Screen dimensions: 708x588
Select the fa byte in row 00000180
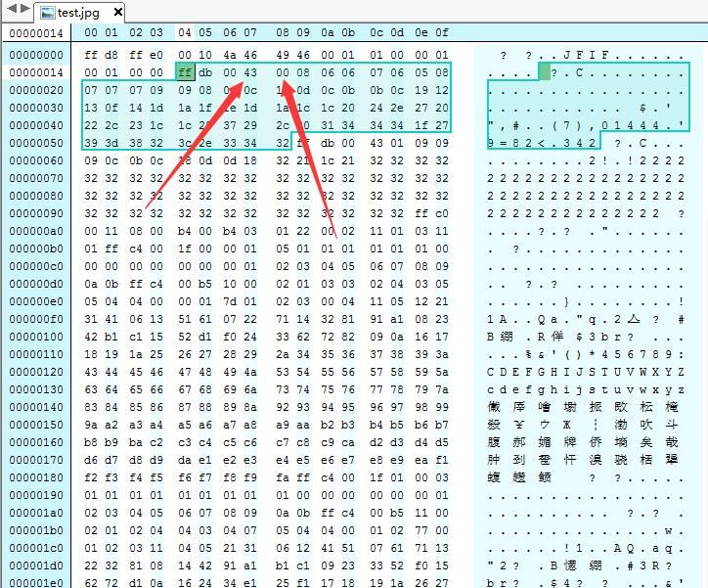[283, 477]
